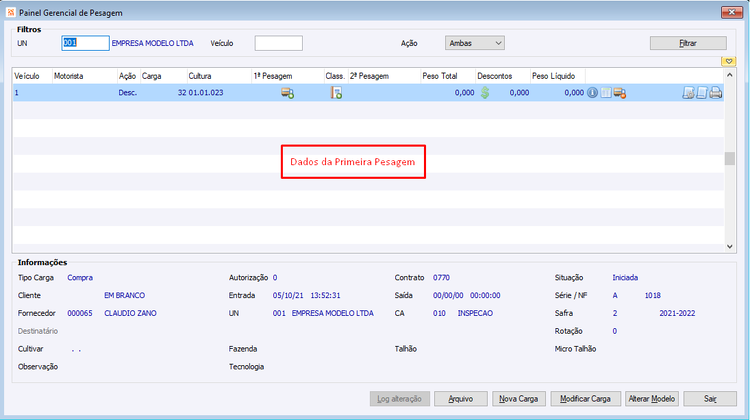Click the Modificar Carga button

pyautogui.click(x=585, y=398)
